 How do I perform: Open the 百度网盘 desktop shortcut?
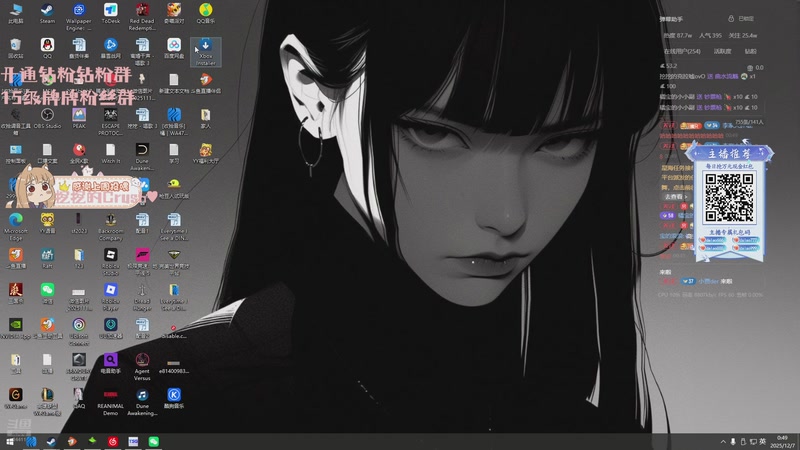[174, 48]
